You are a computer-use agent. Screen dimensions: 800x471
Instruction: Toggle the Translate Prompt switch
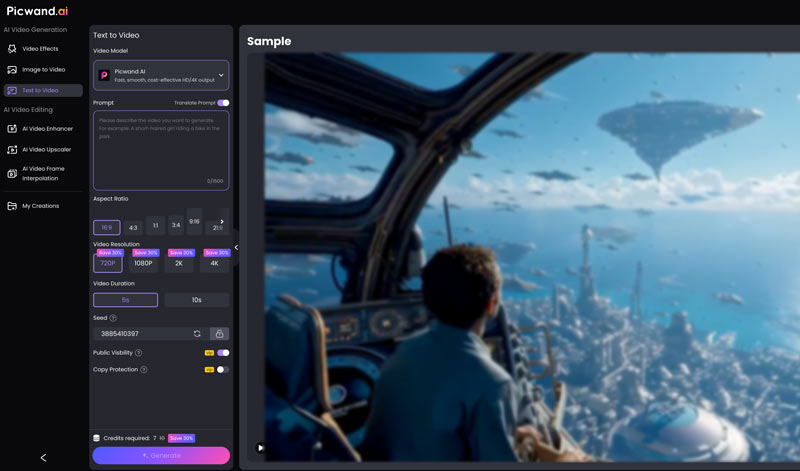(x=223, y=102)
